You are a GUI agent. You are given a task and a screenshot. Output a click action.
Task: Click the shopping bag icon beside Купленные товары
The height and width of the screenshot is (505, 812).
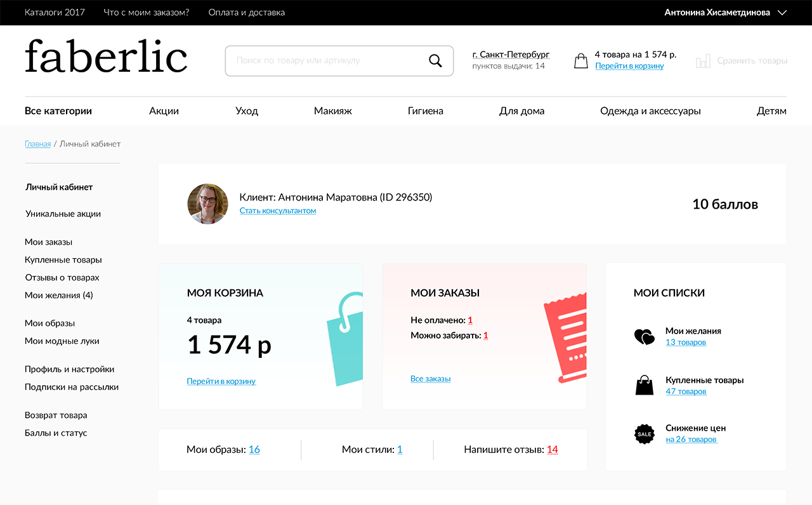point(645,386)
